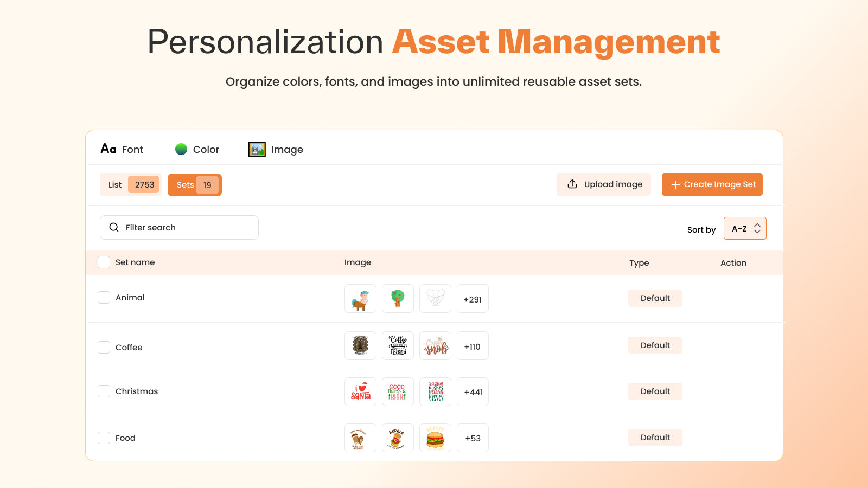The width and height of the screenshot is (868, 488).
Task: Click the Create Image Set button
Action: (x=712, y=184)
